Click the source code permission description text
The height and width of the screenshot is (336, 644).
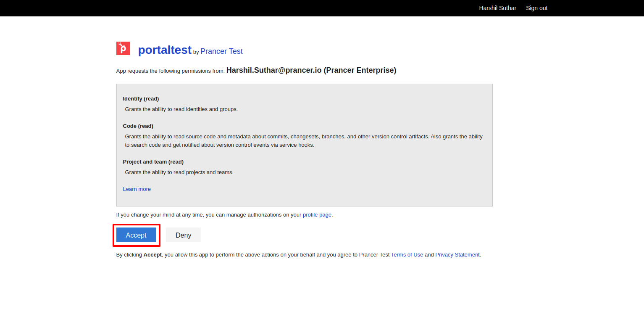pyautogui.click(x=304, y=141)
